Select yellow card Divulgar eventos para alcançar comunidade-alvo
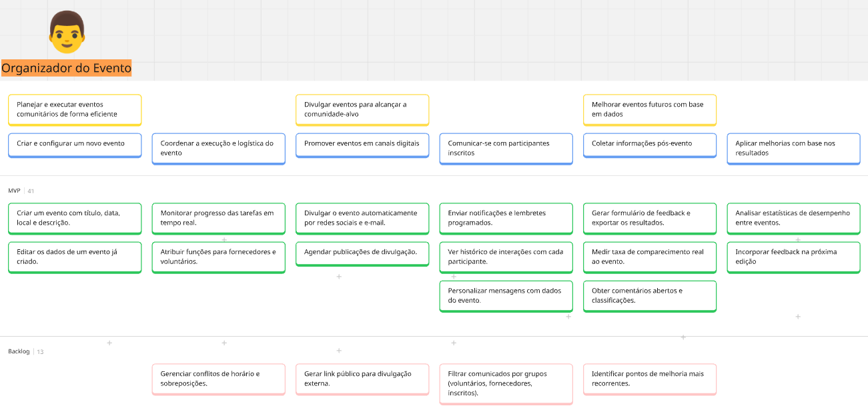The image size is (868, 412). (362, 109)
